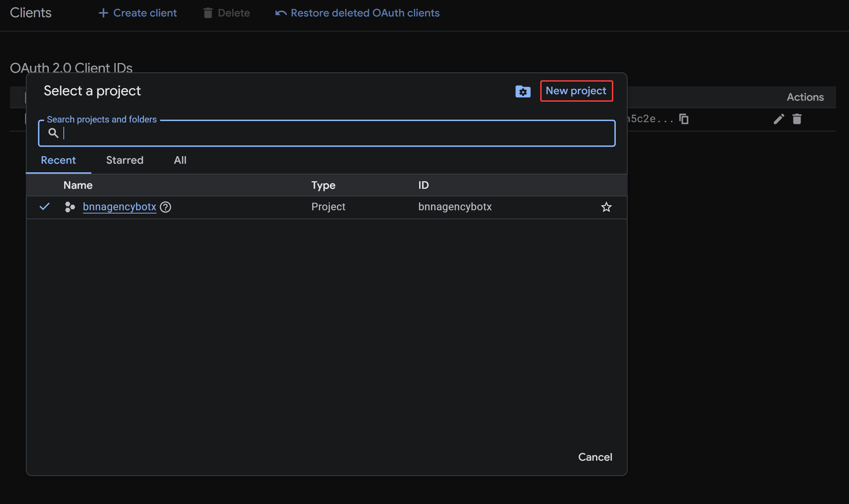Focus the Search projects and folders field

point(327,133)
